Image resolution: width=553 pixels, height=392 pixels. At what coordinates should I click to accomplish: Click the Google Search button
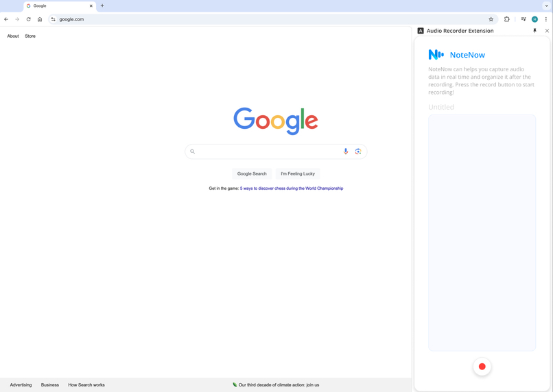(252, 173)
